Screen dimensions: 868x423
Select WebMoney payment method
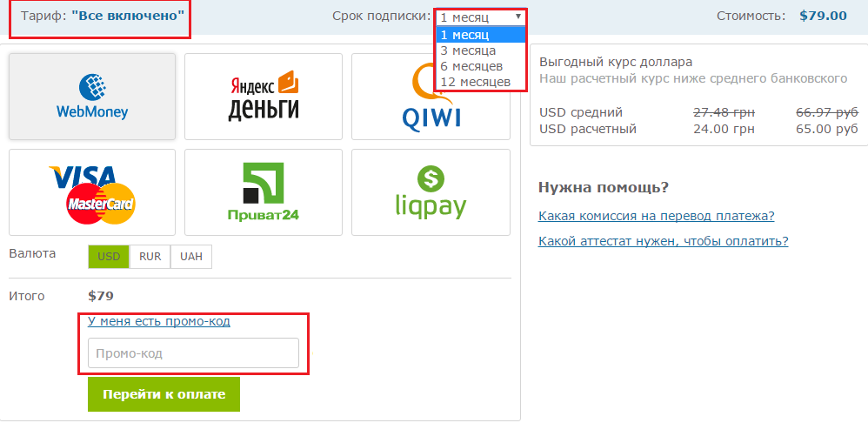click(92, 97)
